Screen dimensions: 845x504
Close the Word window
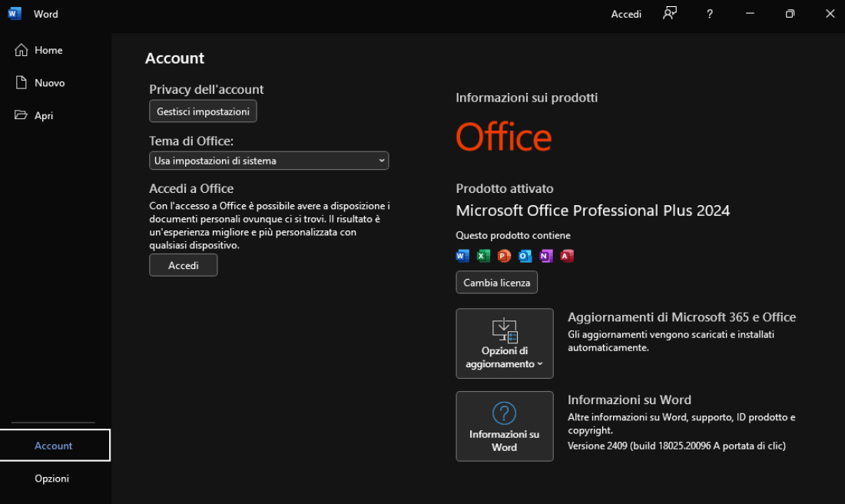pyautogui.click(x=830, y=14)
